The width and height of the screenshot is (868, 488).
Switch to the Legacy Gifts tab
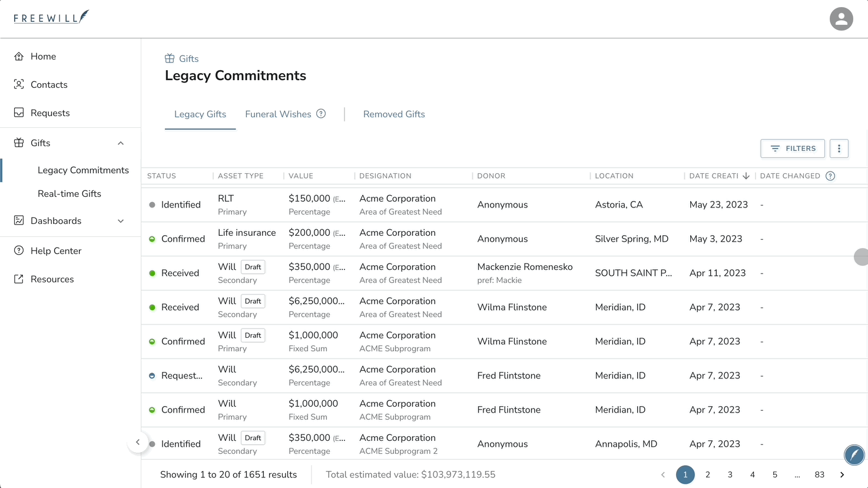pyautogui.click(x=200, y=114)
